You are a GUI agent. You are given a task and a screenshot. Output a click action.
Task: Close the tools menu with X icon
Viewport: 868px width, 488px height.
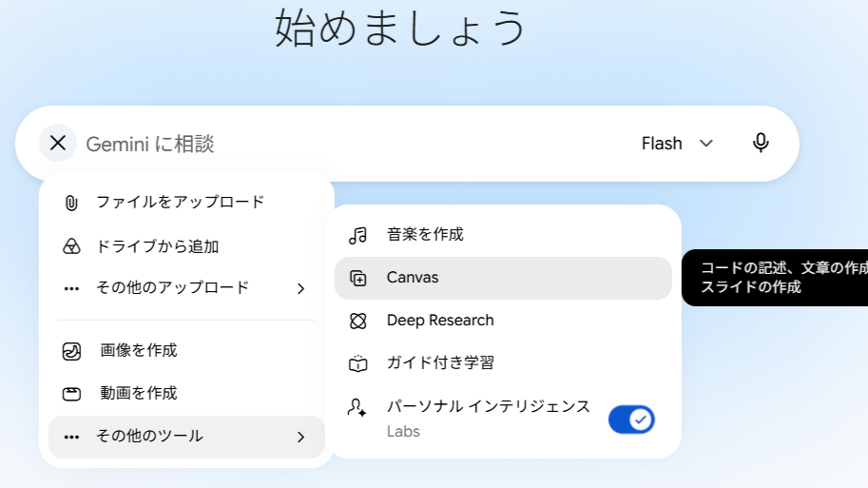[x=58, y=143]
